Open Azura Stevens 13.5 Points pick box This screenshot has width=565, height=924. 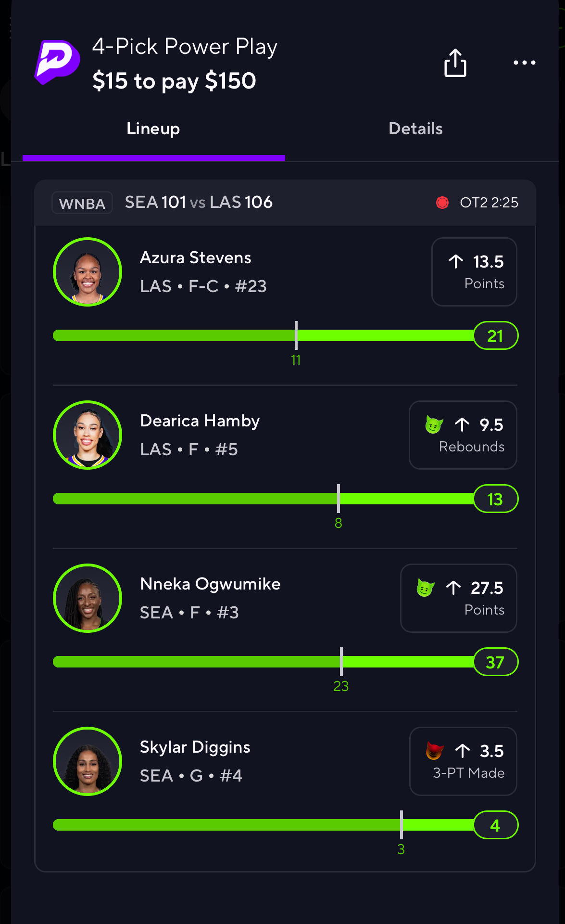(474, 272)
